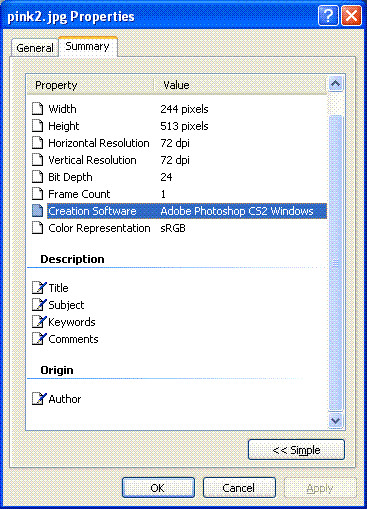Switch to simple view with << Simple button

point(296,450)
